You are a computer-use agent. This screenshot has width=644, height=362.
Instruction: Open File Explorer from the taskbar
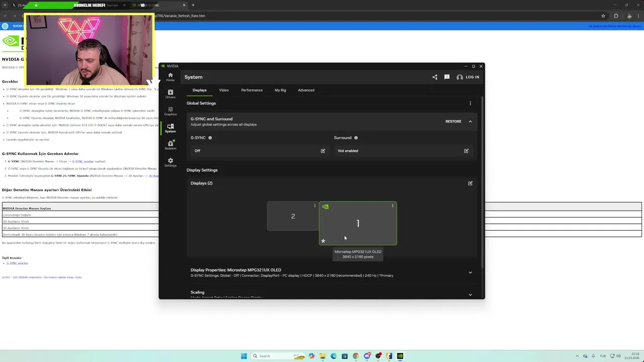(x=322, y=356)
